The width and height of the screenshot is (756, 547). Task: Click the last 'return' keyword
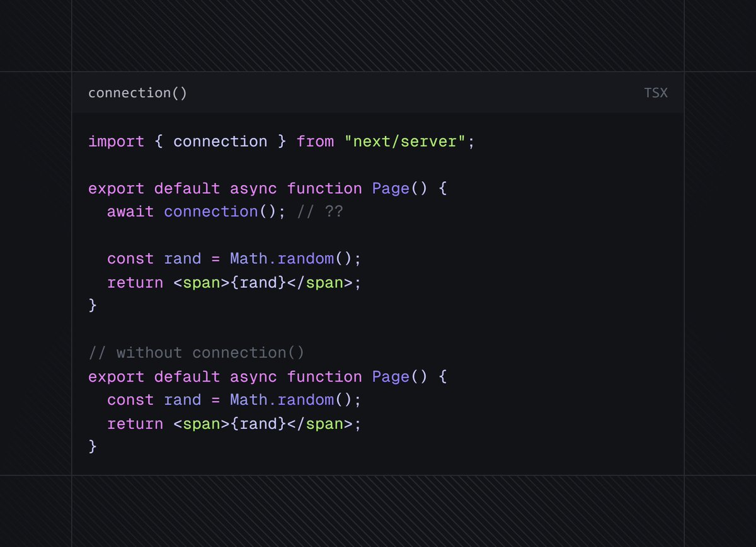click(x=135, y=424)
